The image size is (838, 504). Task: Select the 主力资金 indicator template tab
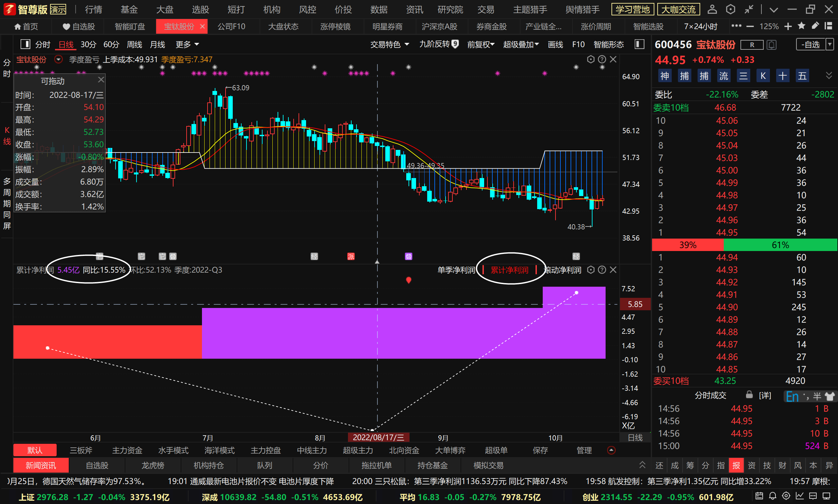pyautogui.click(x=127, y=450)
